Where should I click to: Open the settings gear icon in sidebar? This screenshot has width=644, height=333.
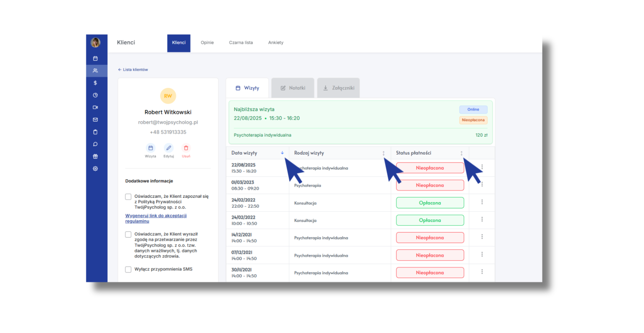click(x=95, y=168)
